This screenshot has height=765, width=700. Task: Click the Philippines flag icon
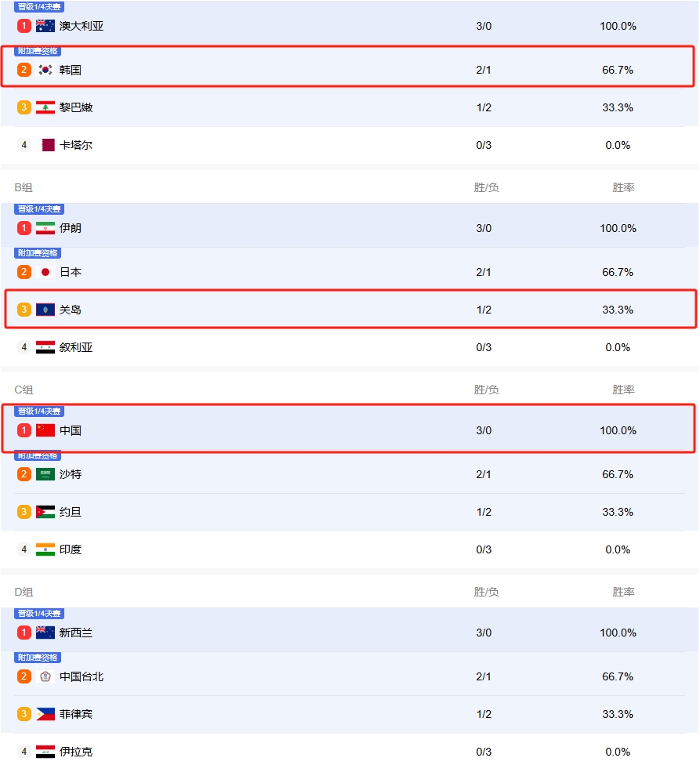(45, 714)
